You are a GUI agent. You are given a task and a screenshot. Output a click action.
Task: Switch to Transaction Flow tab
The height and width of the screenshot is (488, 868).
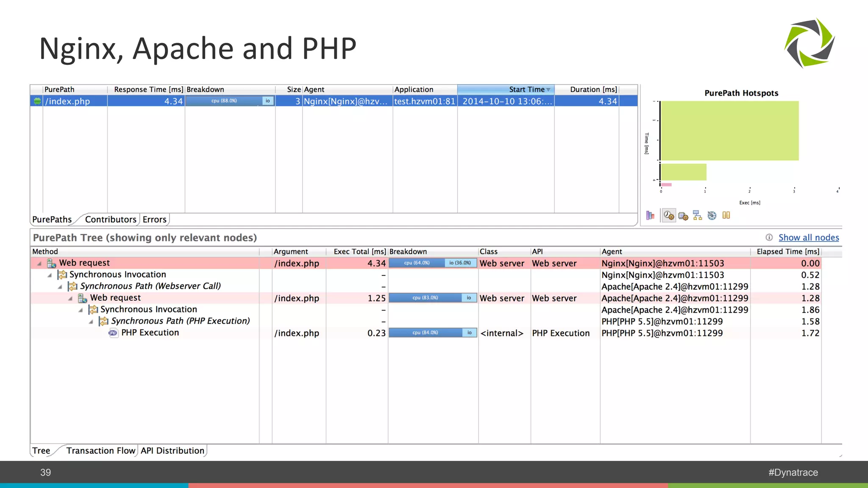tap(101, 451)
